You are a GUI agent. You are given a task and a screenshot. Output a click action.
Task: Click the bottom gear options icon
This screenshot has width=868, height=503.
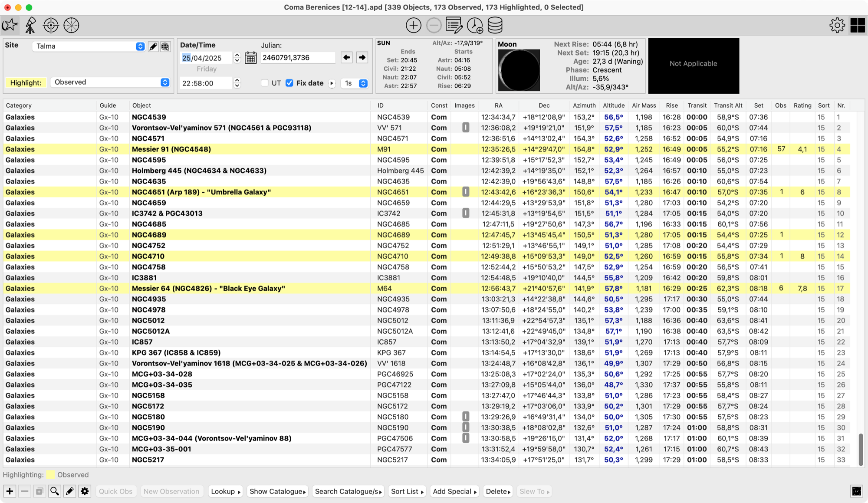85,491
